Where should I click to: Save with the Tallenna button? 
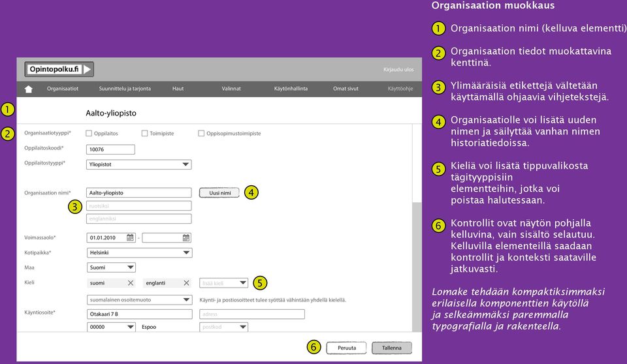click(x=391, y=348)
